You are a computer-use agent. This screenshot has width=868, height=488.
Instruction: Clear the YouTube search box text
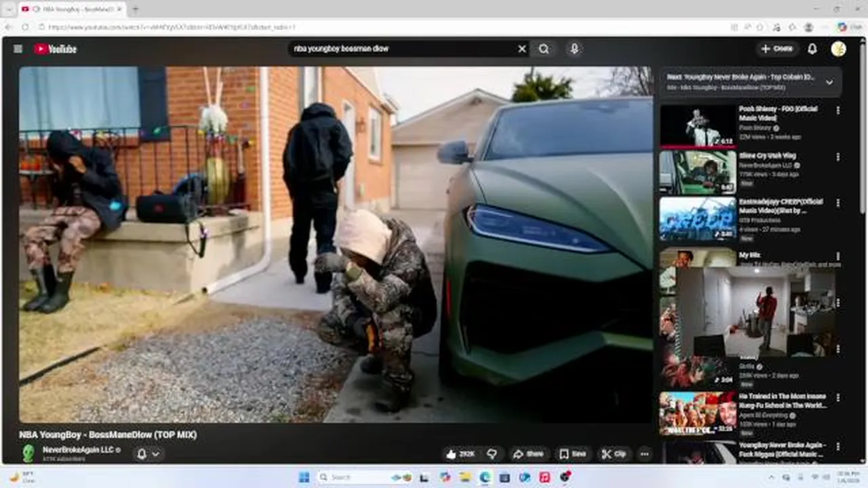point(522,49)
